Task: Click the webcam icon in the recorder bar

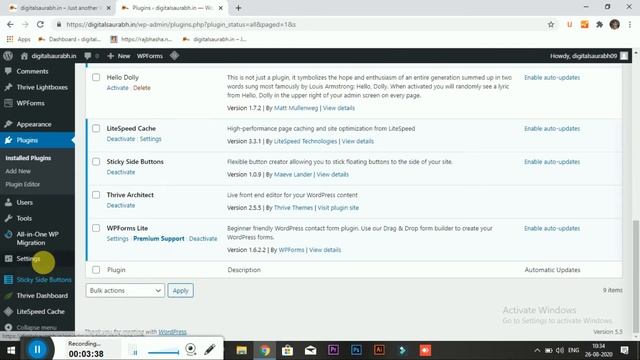Action: click(191, 349)
